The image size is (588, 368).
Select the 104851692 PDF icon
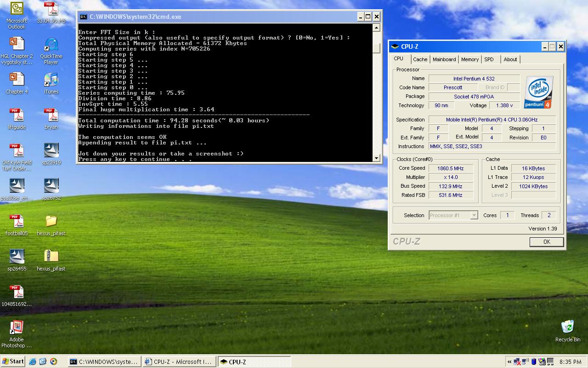click(x=17, y=296)
